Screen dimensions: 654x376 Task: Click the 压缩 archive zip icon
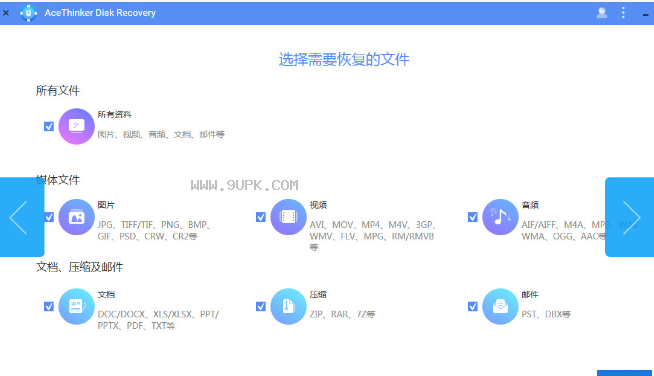click(288, 306)
